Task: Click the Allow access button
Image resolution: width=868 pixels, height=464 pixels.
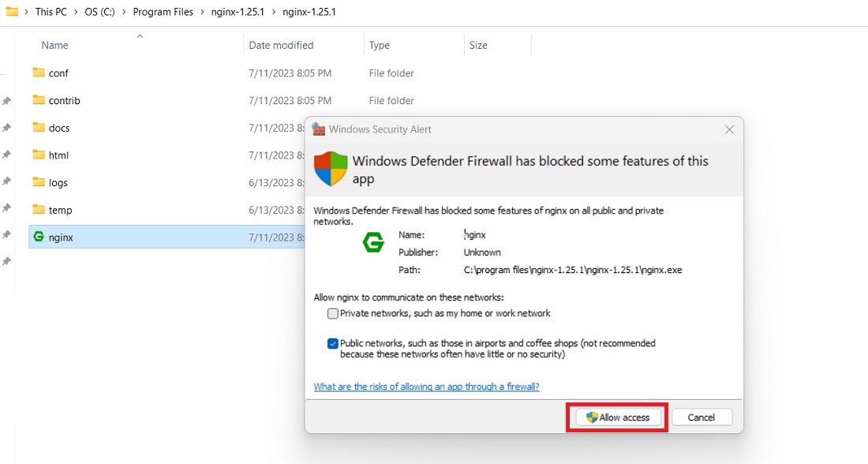Action: [x=616, y=417]
